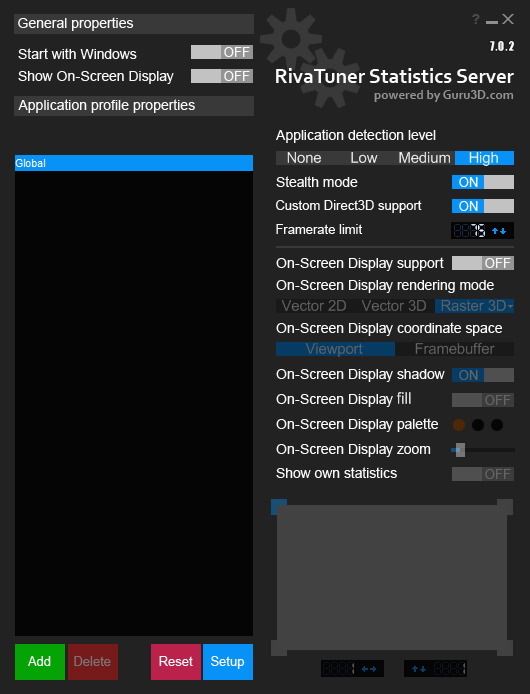Viewport: 530px width, 694px height.
Task: Click the vertical position arrows icon below preview
Action: click(419, 669)
